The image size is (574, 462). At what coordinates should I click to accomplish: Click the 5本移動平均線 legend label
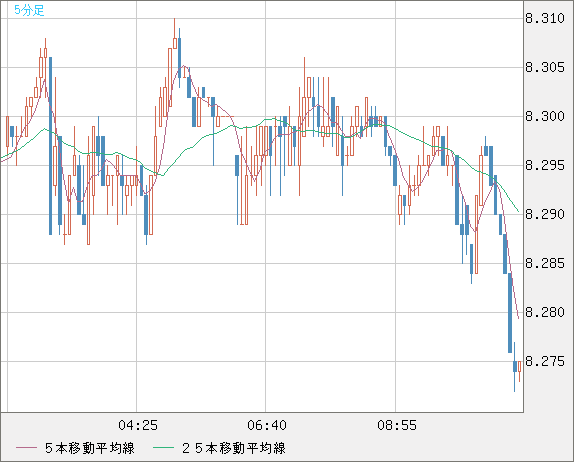click(x=90, y=448)
